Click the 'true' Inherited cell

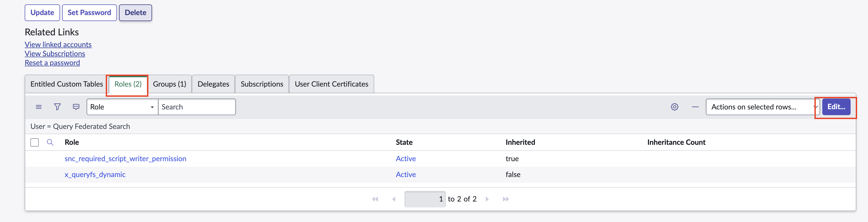click(x=512, y=159)
